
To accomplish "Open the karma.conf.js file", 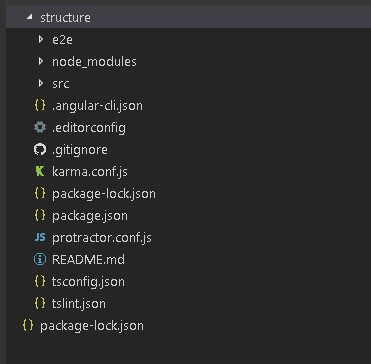I will click(x=90, y=172).
